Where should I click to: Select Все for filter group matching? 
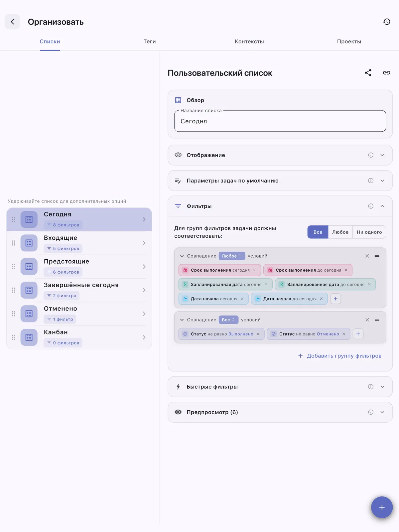click(318, 232)
